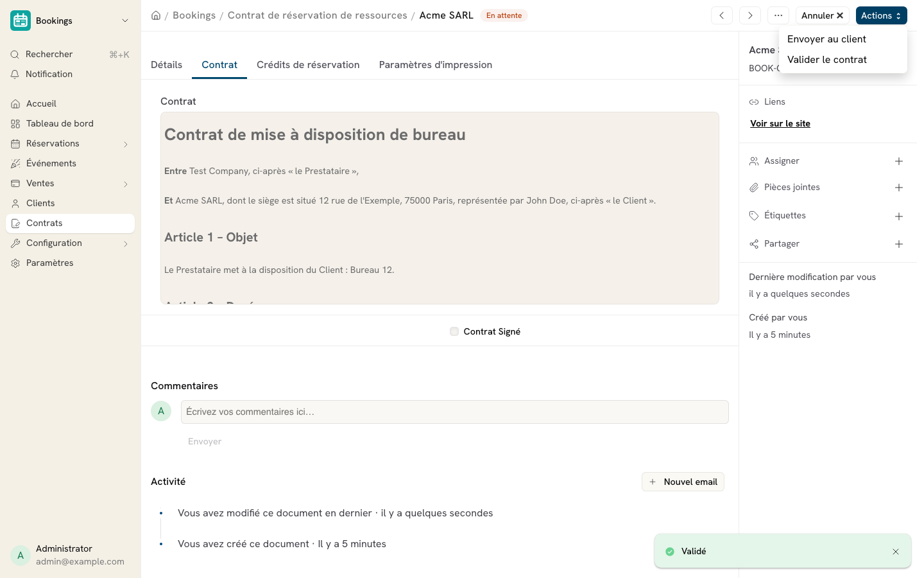This screenshot has width=924, height=578.
Task: Add a tag with Étiquettes plus
Action: pos(899,216)
